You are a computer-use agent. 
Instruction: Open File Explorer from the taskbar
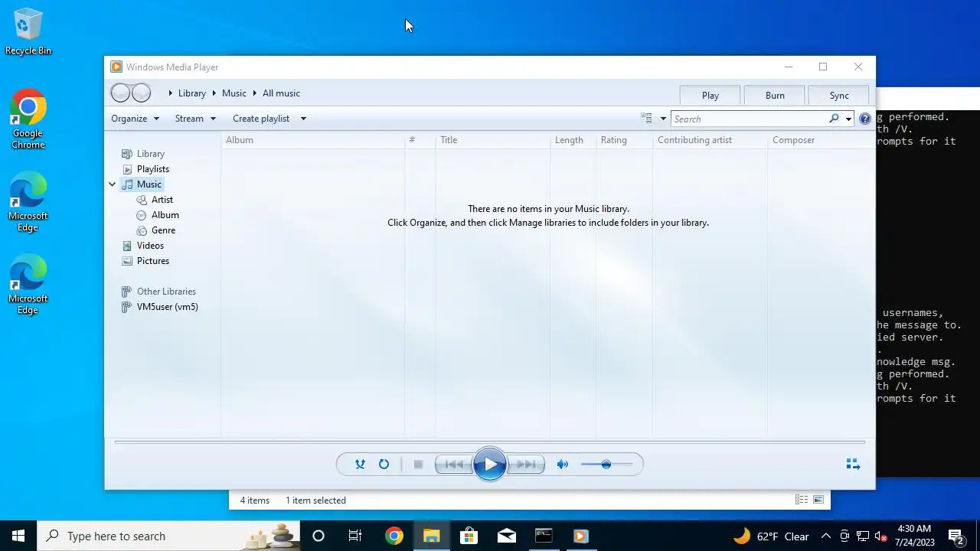(431, 536)
